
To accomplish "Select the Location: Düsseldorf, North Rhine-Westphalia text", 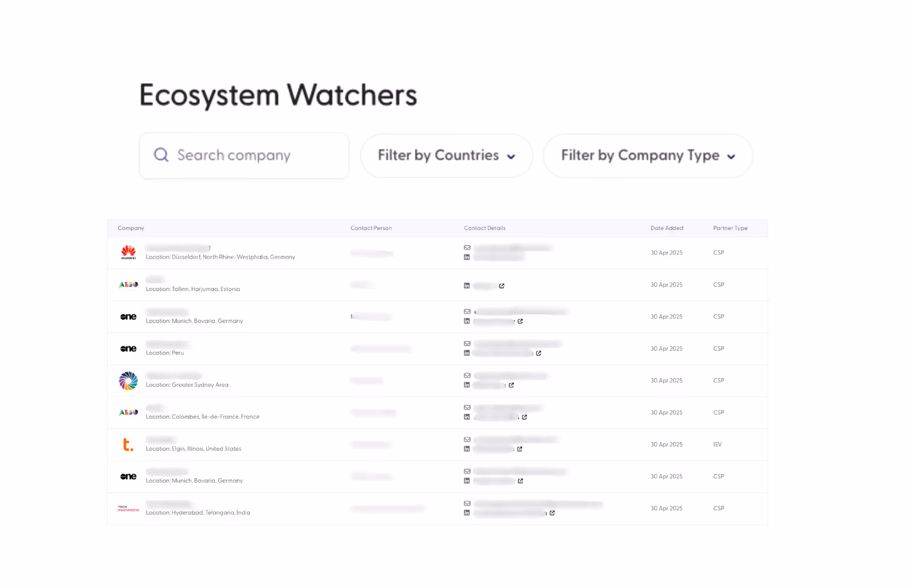I will [x=220, y=257].
